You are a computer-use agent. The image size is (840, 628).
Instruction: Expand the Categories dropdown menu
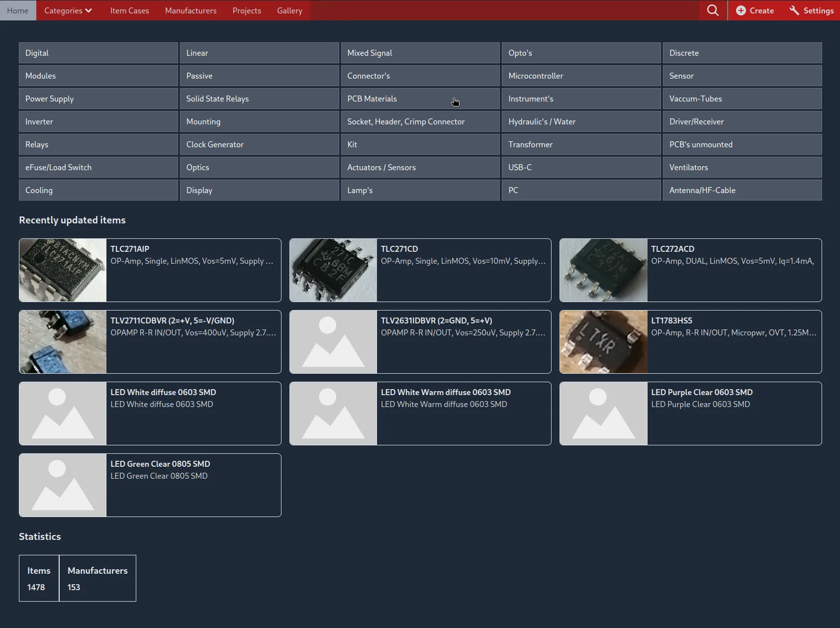[68, 10]
